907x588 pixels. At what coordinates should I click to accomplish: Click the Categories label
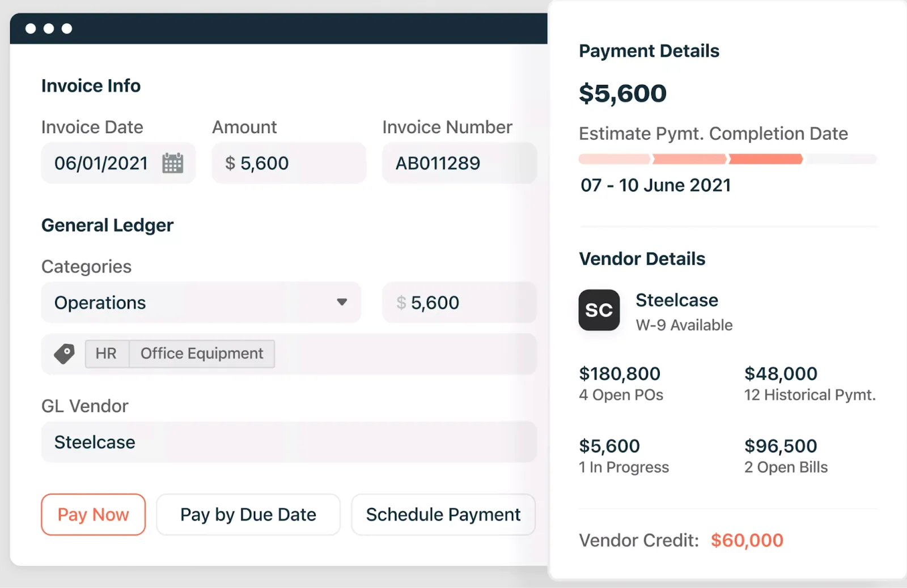(87, 267)
